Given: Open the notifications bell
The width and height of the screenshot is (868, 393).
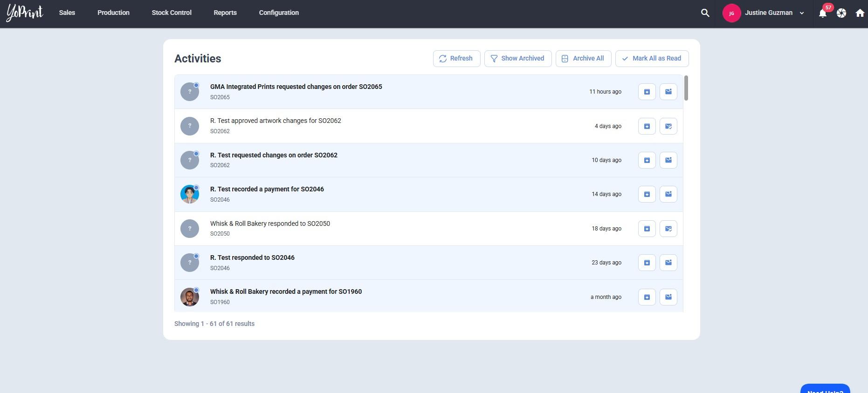Looking at the screenshot, I should click(x=823, y=13).
